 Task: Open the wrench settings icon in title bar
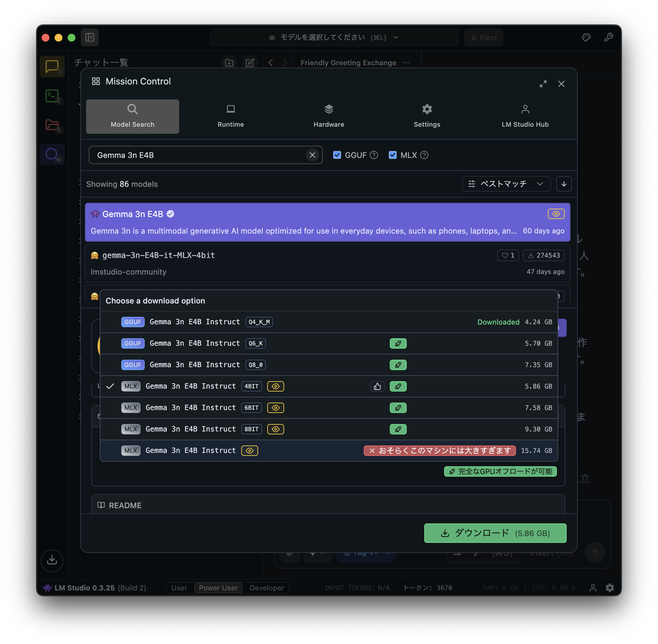point(609,37)
